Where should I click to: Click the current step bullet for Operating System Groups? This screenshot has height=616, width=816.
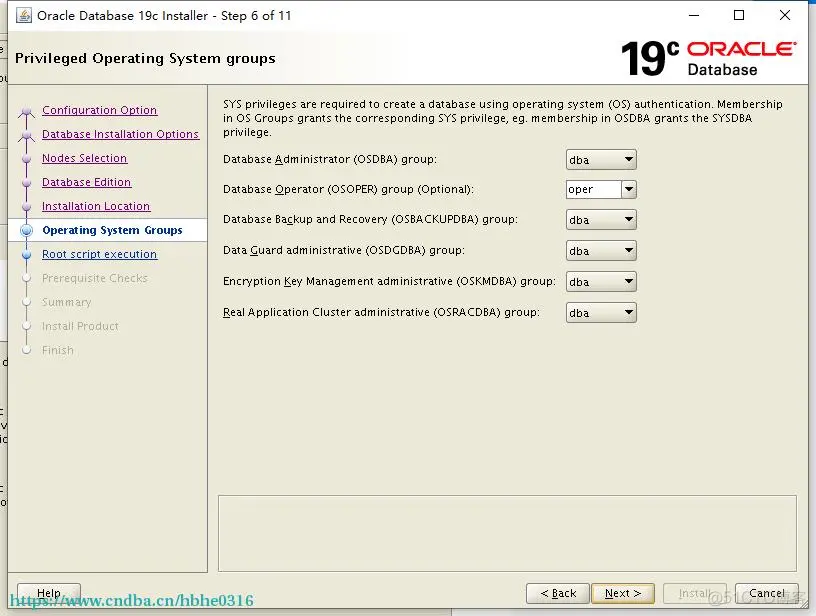coord(27,230)
